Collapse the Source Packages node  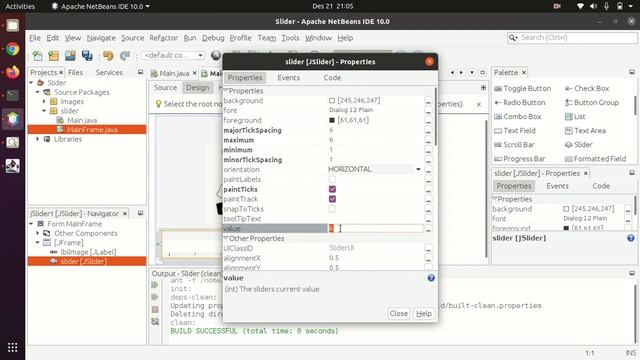38,92
